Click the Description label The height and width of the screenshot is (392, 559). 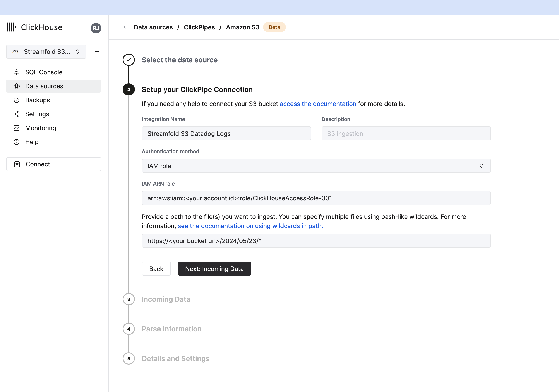pos(336,119)
